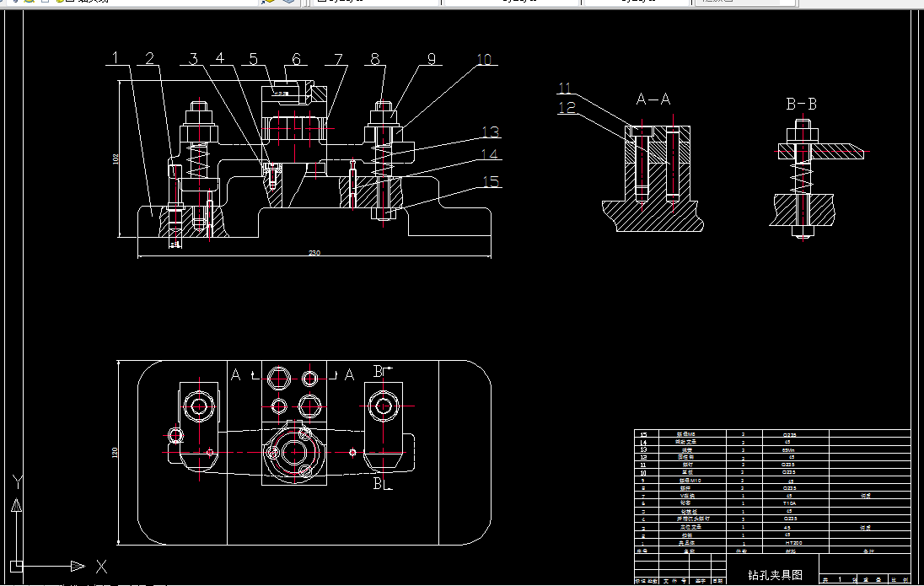The image size is (924, 586).
Task: Click the BL cutting-plane label below plan view
Action: click(x=381, y=483)
